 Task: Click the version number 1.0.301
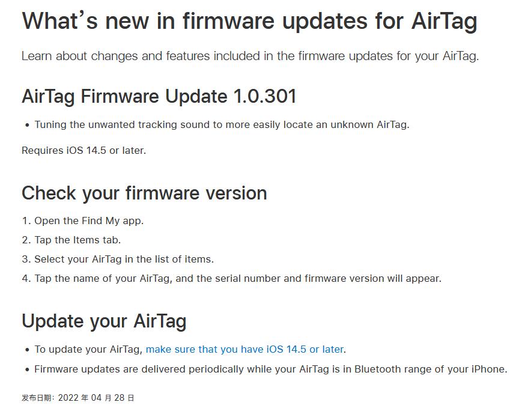(265, 96)
